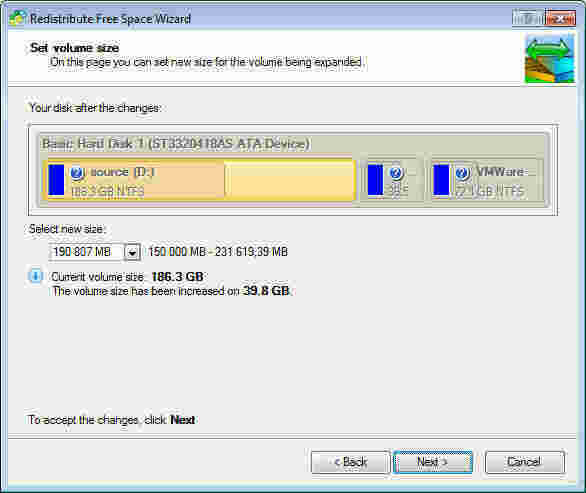This screenshot has width=586, height=493.
Task: Click the 190 807 MB size field
Action: tap(86, 252)
